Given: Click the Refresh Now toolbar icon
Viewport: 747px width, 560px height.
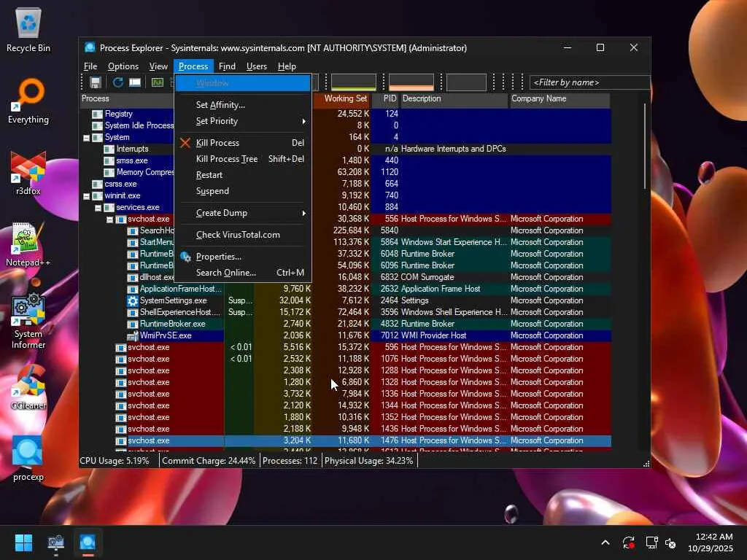Looking at the screenshot, I should pyautogui.click(x=117, y=82).
